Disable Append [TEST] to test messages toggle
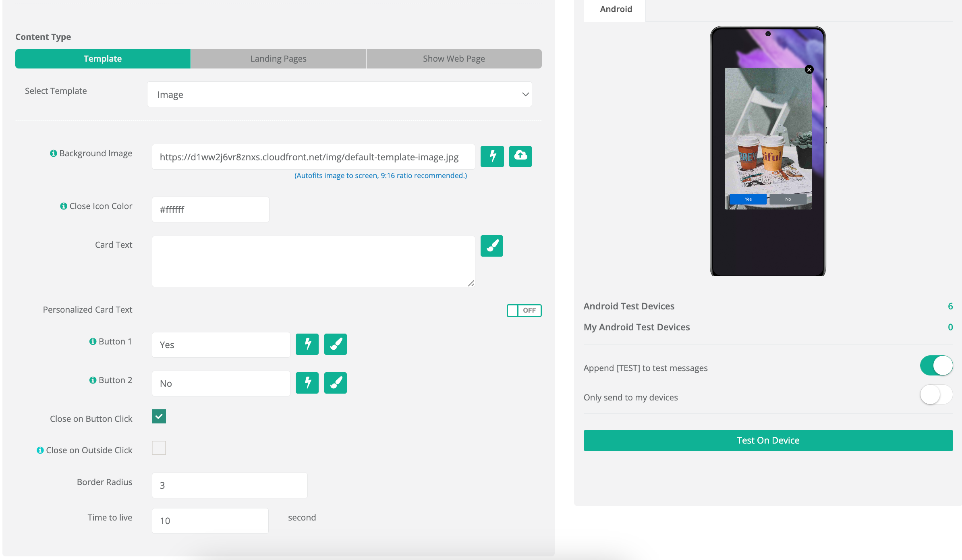This screenshot has height=560, width=962. click(x=936, y=365)
